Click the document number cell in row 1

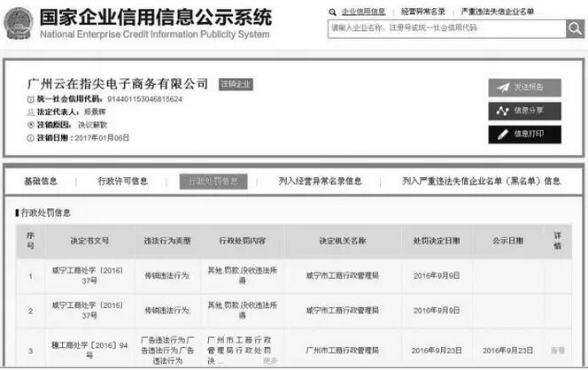tap(89, 275)
